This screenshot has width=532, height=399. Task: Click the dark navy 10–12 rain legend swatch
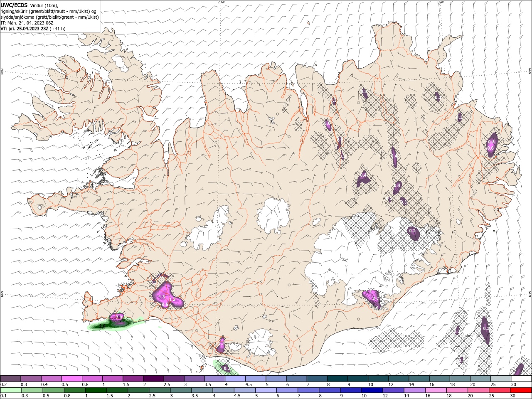click(x=372, y=390)
